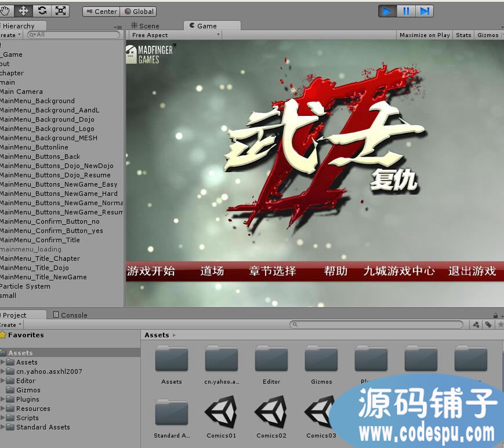
Task: Select mainmenu_loading in Hierarchy
Action: [31, 249]
